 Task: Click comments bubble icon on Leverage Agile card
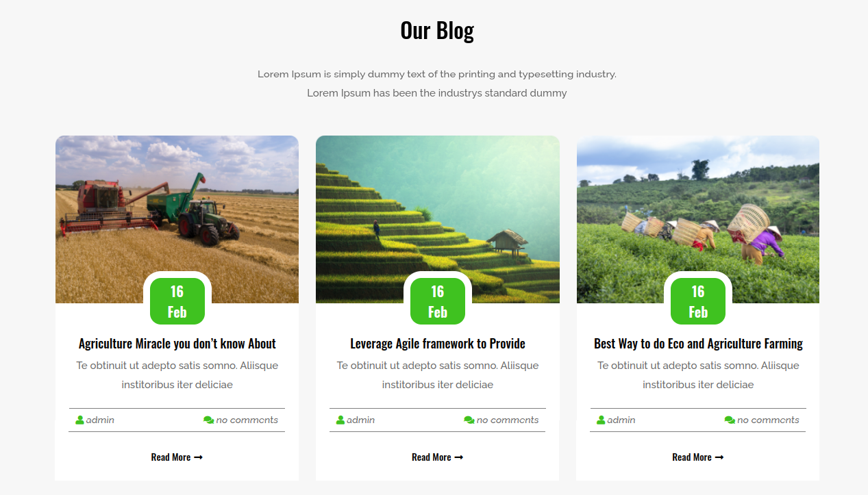469,420
